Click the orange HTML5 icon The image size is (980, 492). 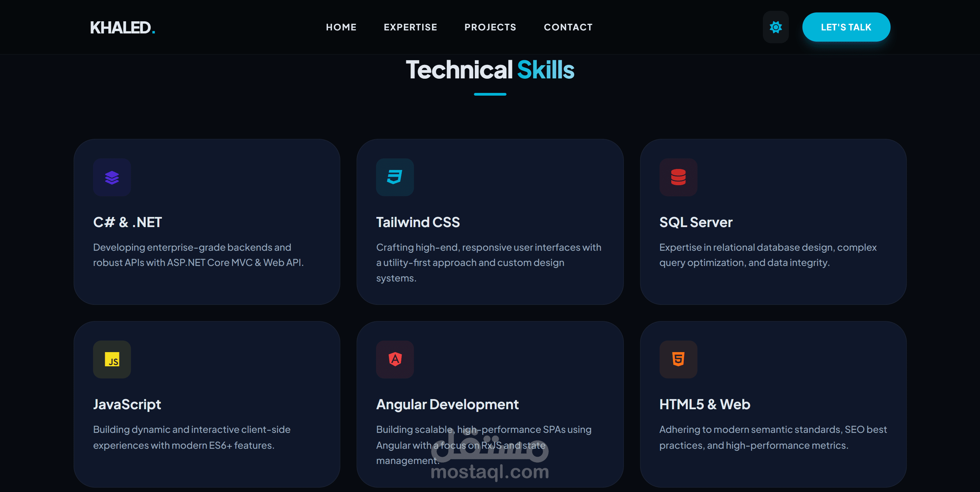678,359
